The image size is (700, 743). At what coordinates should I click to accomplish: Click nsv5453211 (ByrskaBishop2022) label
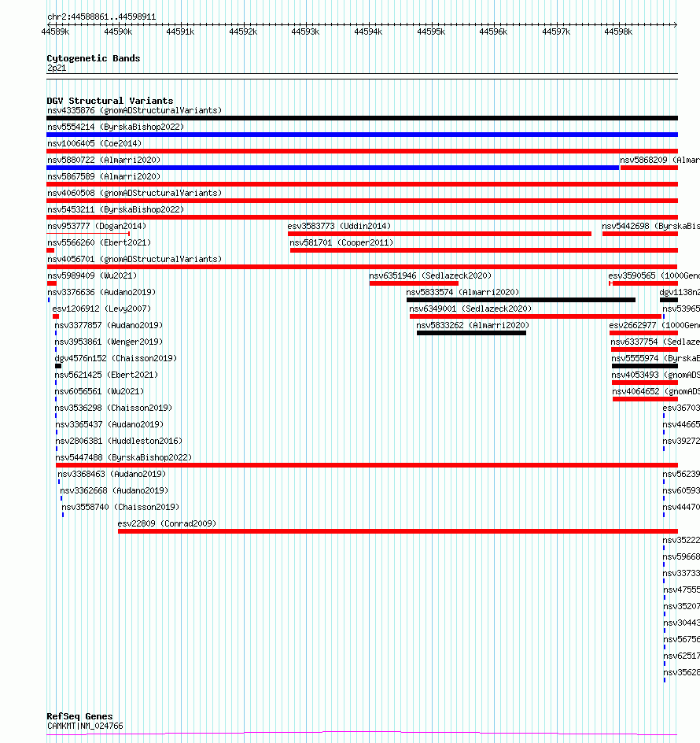point(116,209)
